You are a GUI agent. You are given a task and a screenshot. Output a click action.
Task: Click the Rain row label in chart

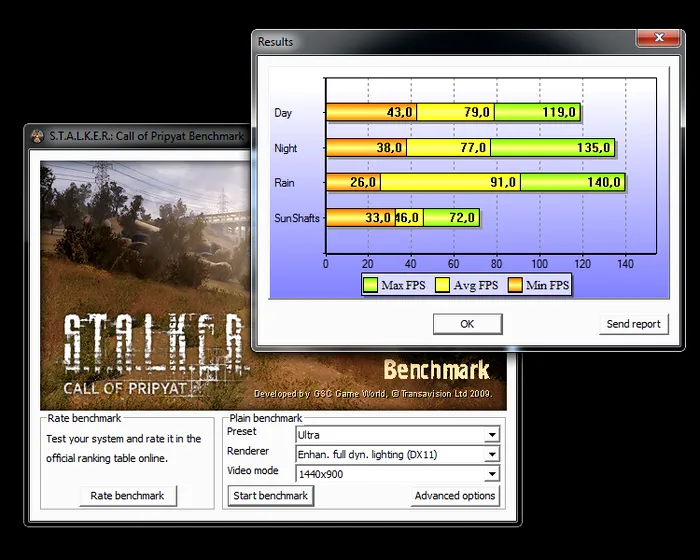click(x=284, y=183)
